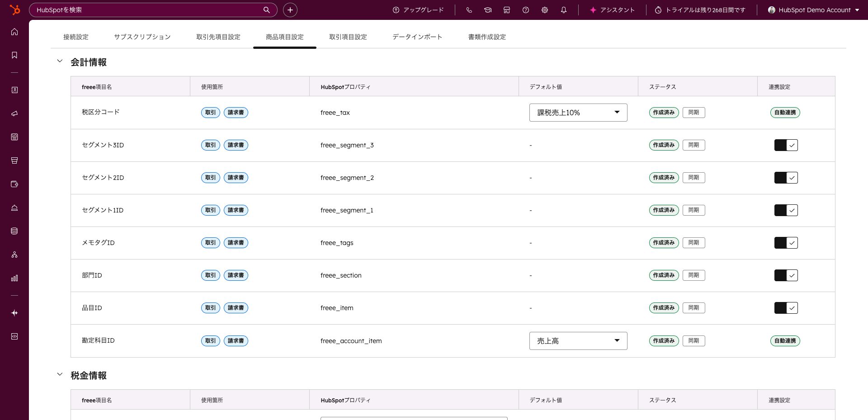Click the 取引 tag in 部門ID row
Image resolution: width=868 pixels, height=420 pixels.
click(211, 275)
